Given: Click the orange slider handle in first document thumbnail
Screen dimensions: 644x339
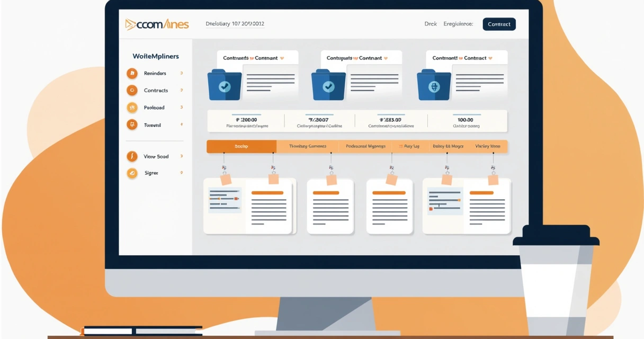Looking at the screenshot, I should (236, 198).
